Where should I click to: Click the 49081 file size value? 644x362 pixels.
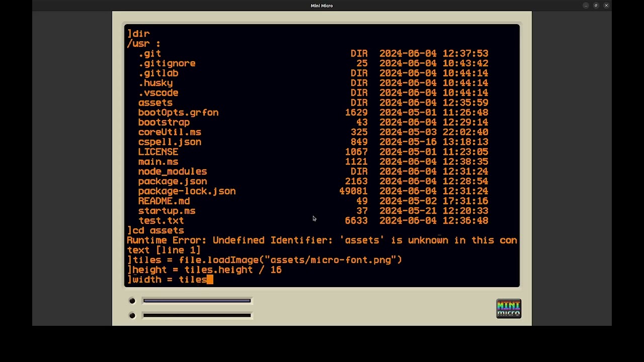click(x=353, y=191)
